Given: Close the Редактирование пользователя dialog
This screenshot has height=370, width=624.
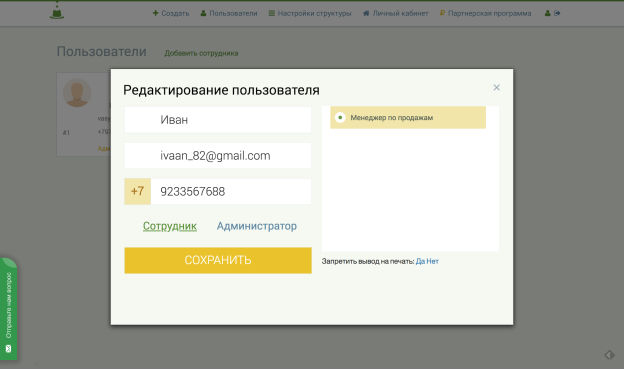Looking at the screenshot, I should (496, 88).
